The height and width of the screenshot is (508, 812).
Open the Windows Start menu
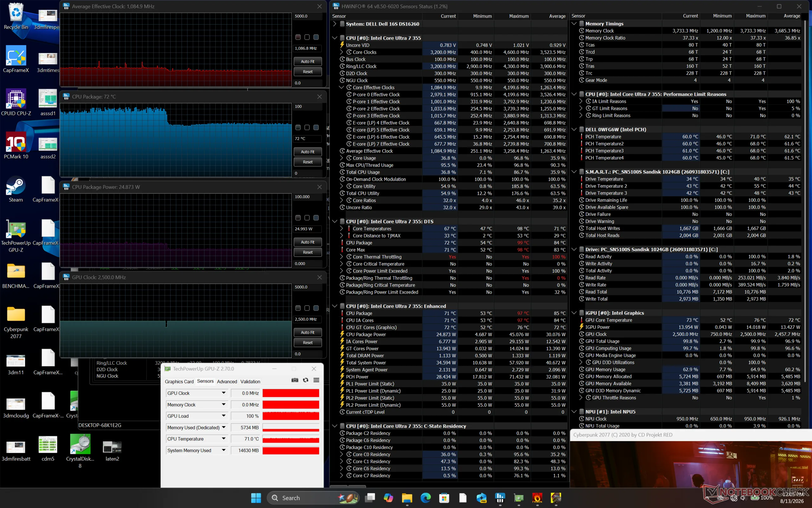click(x=256, y=498)
